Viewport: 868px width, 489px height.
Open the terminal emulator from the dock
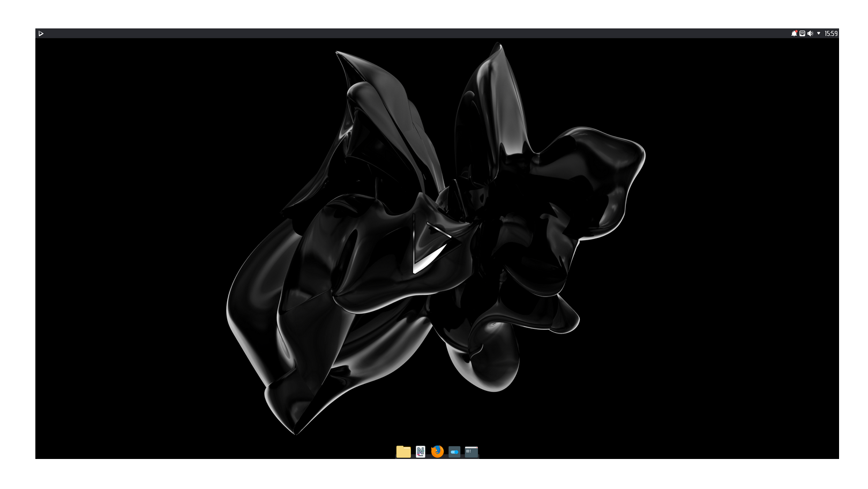click(x=472, y=452)
